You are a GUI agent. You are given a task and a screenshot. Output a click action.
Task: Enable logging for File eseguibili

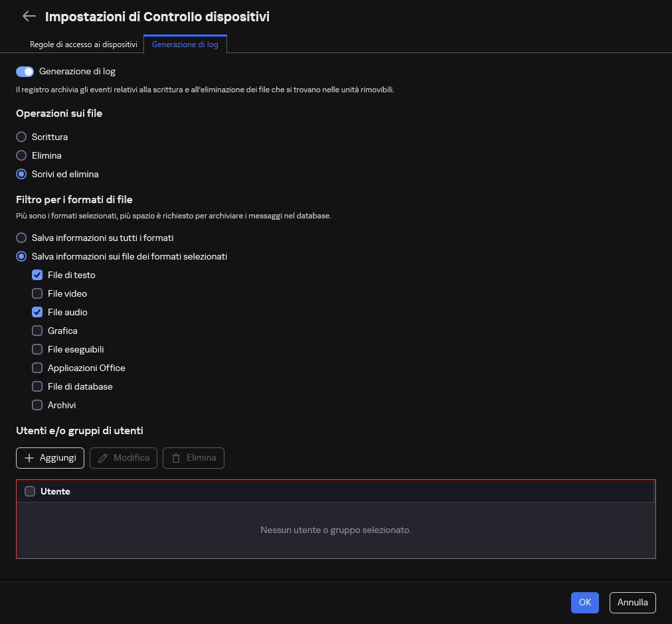pyautogui.click(x=38, y=349)
